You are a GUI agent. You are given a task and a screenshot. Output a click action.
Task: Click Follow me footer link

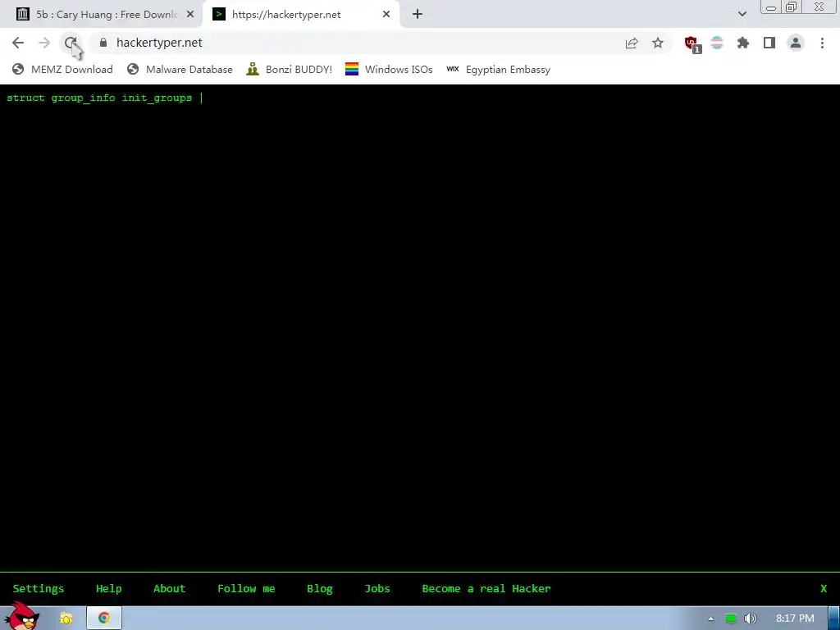[x=246, y=588]
